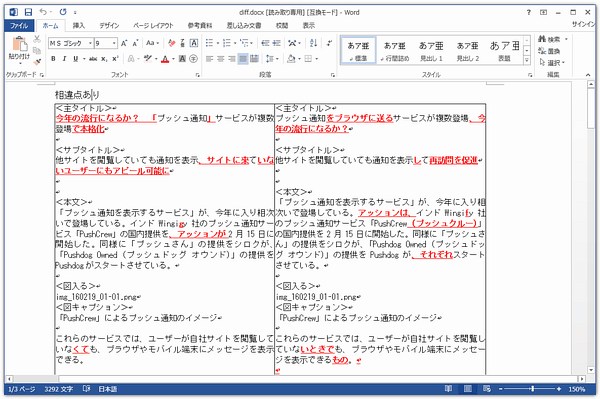Open the Change Case Aa dropdown
The height and width of the screenshot is (399, 600).
pyautogui.click(x=152, y=43)
